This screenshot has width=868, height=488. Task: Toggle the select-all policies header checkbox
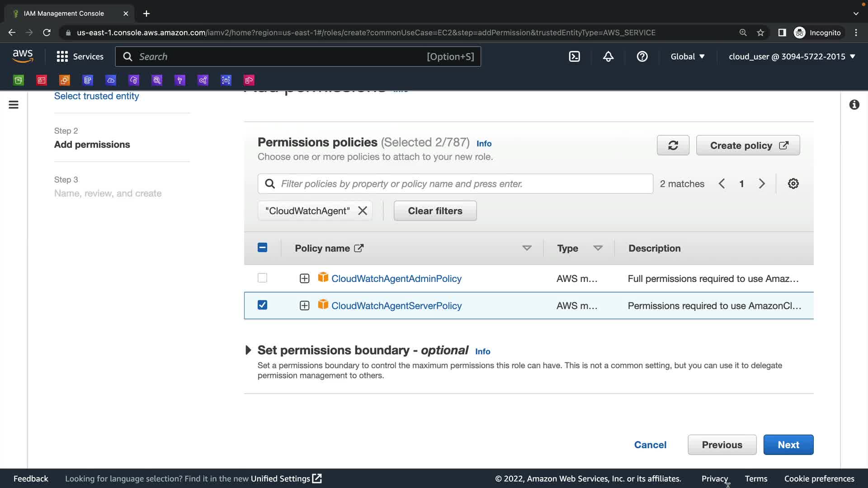click(x=262, y=248)
